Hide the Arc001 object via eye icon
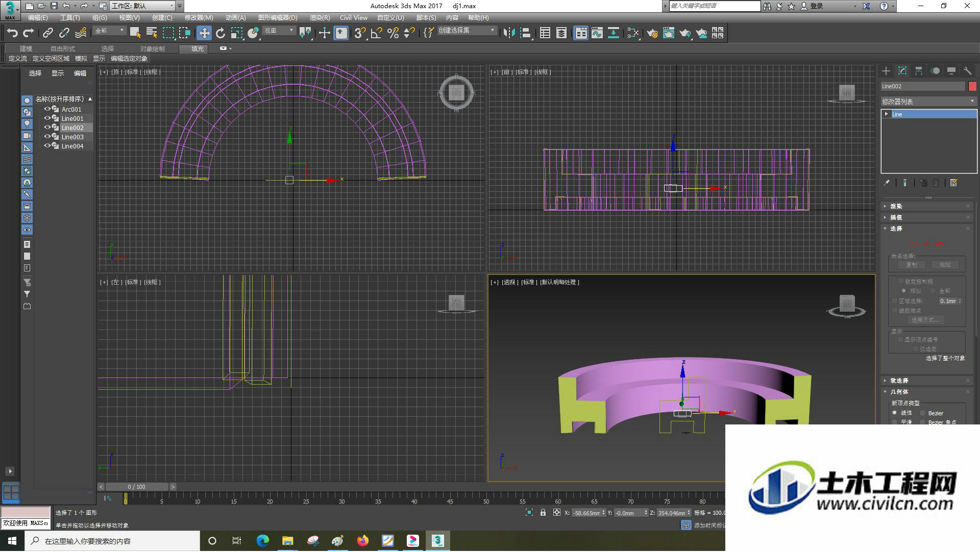Image resolution: width=980 pixels, height=552 pixels. [47, 109]
